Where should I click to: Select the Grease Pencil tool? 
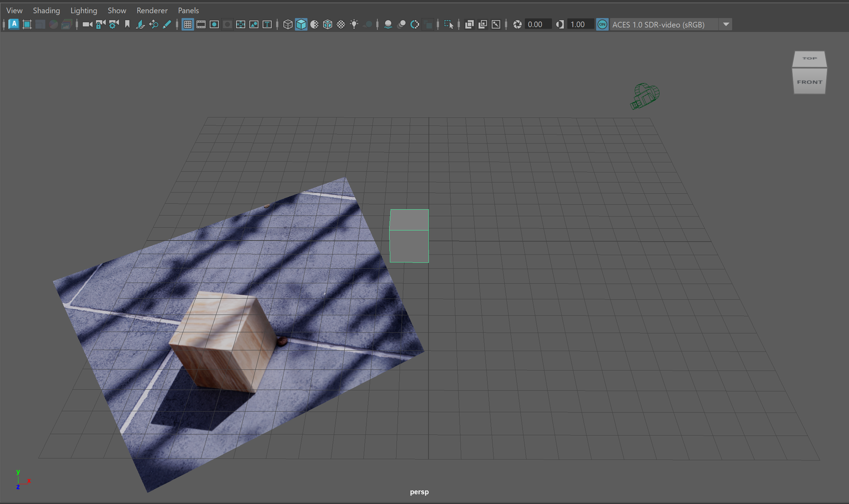(167, 24)
